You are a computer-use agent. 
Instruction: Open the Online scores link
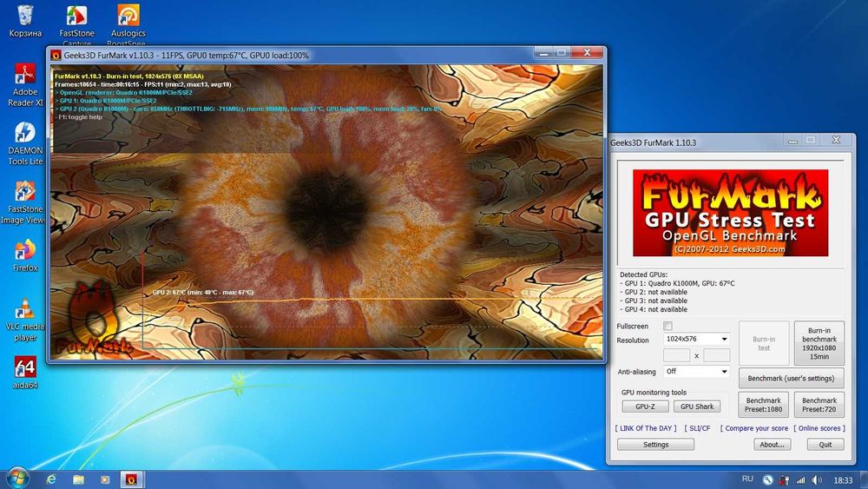point(819,428)
